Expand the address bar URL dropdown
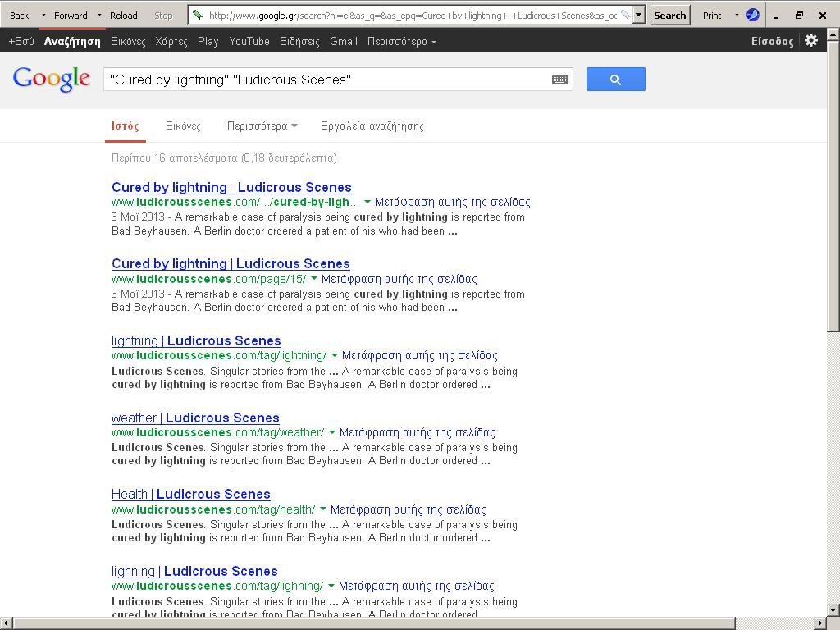Screen dimensions: 840x630 point(638,15)
